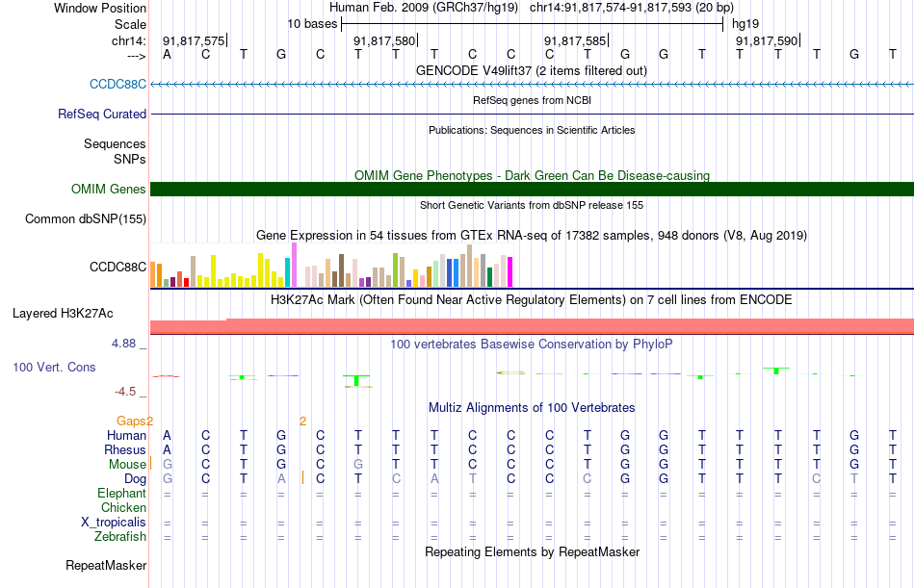Select the dark green OMIM Genes bar
The height and width of the screenshot is (588, 915).
pos(533,189)
